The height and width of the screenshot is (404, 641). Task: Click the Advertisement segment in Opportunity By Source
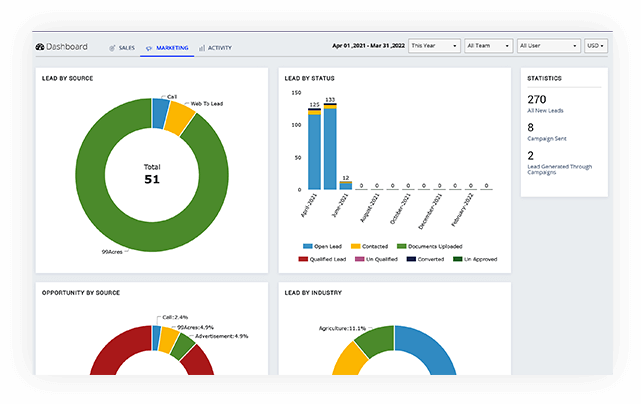183,347
